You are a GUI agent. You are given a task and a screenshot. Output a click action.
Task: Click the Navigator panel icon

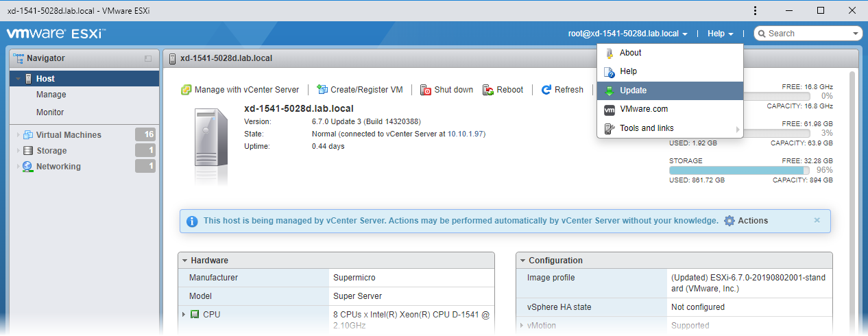19,58
